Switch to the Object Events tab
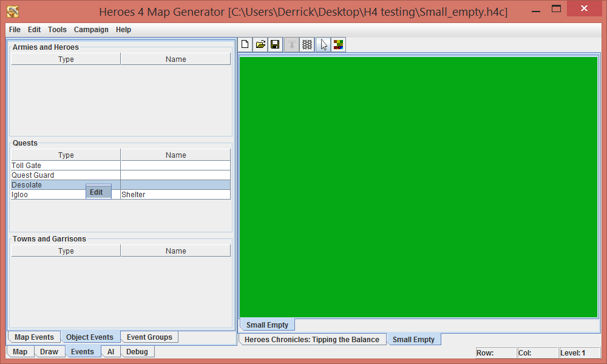The image size is (607, 364). coord(90,337)
